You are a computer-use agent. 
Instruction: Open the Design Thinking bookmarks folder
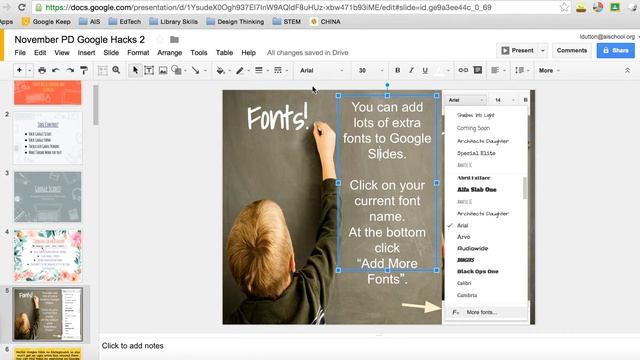click(x=235, y=22)
